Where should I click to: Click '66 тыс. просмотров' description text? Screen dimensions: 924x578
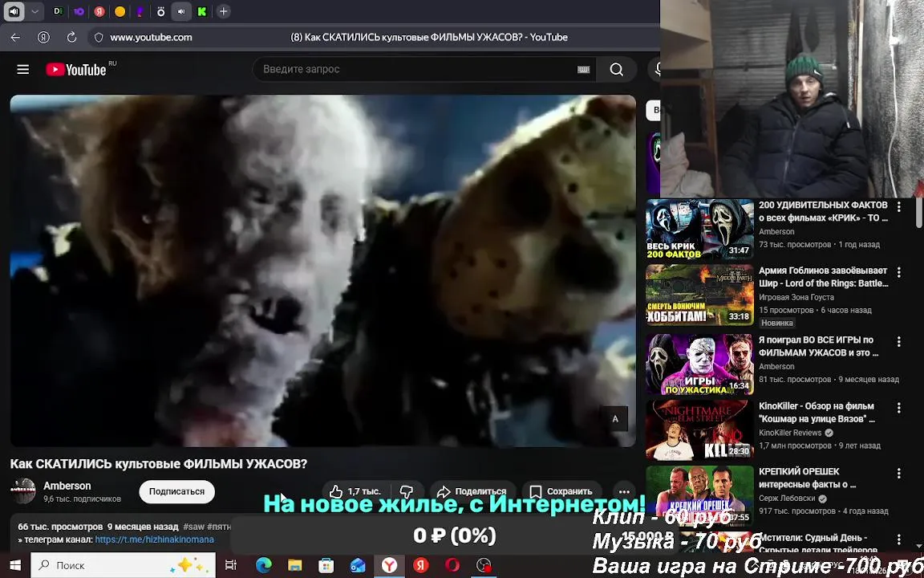pos(60,527)
